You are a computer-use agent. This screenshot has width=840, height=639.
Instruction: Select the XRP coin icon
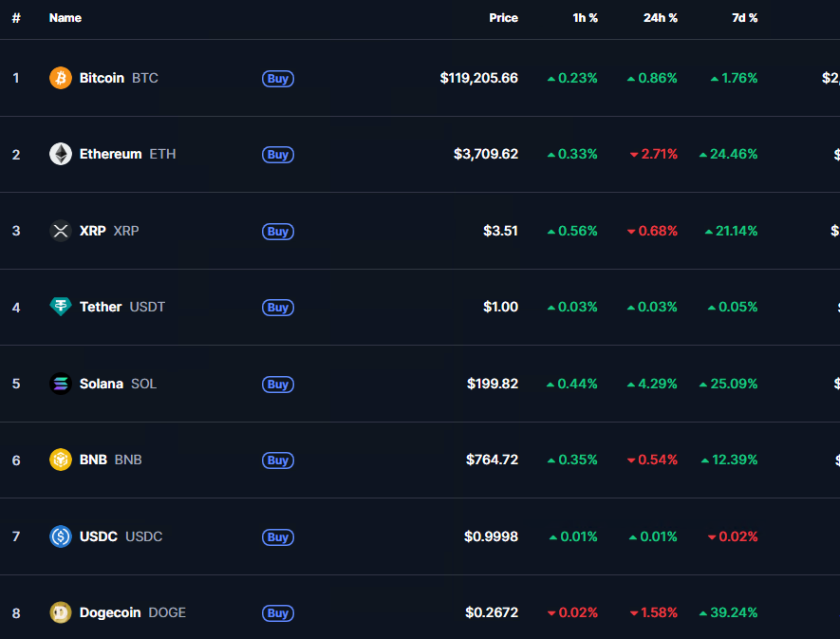point(61,231)
